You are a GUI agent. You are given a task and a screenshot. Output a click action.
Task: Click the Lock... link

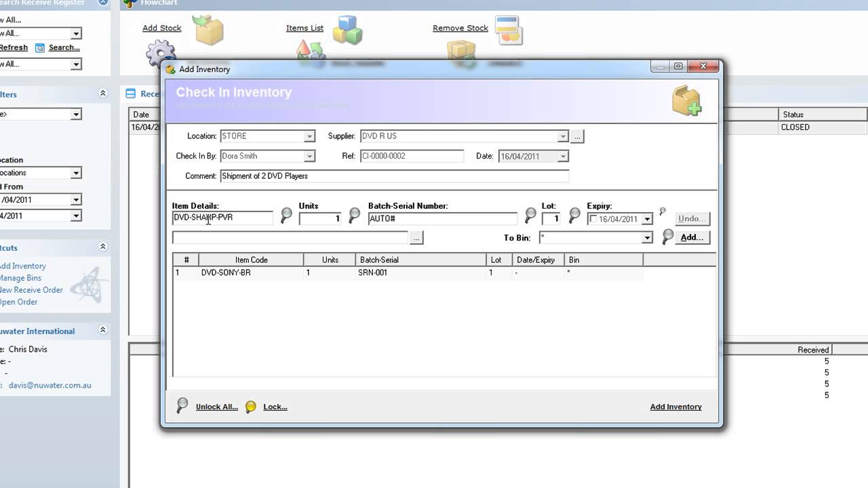tap(275, 407)
